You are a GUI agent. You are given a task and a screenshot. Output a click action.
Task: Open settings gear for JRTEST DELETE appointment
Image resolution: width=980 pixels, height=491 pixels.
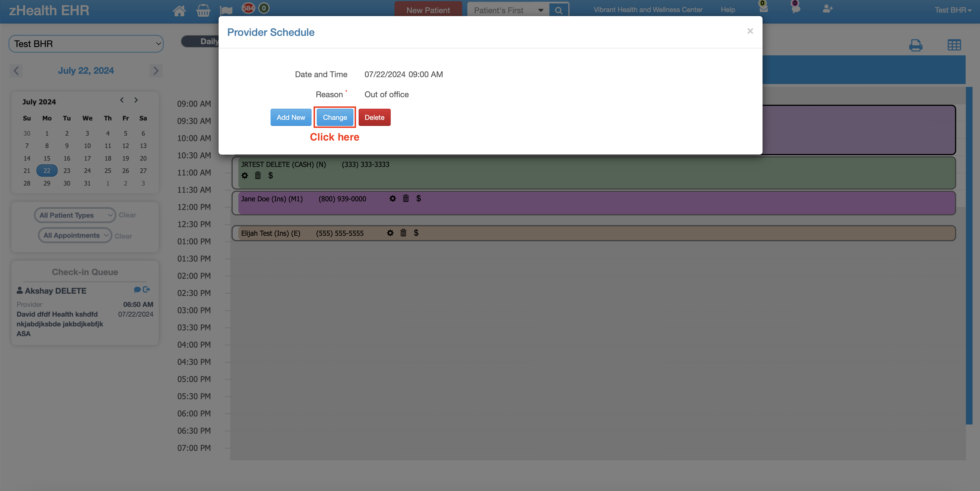(x=245, y=175)
